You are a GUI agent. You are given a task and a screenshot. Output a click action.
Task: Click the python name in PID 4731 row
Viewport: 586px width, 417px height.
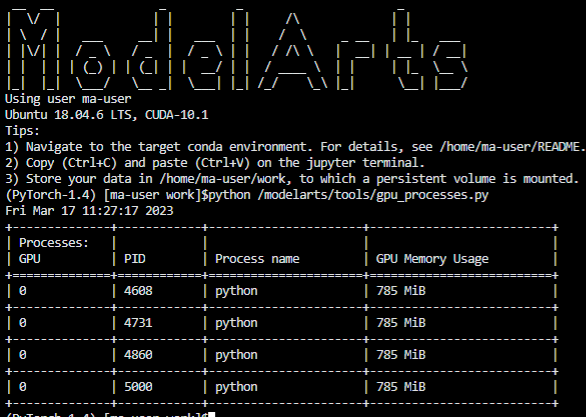pyautogui.click(x=236, y=323)
